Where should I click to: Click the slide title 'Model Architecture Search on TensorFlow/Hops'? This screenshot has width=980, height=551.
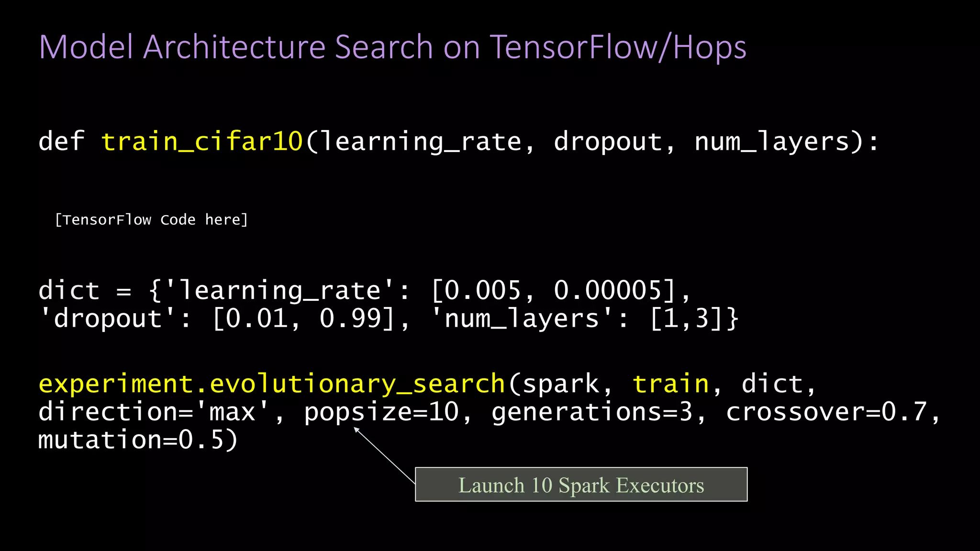click(x=392, y=47)
